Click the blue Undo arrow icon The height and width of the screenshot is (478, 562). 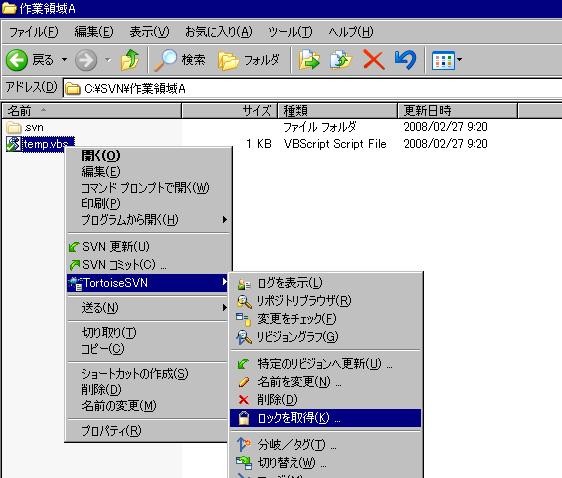click(405, 60)
